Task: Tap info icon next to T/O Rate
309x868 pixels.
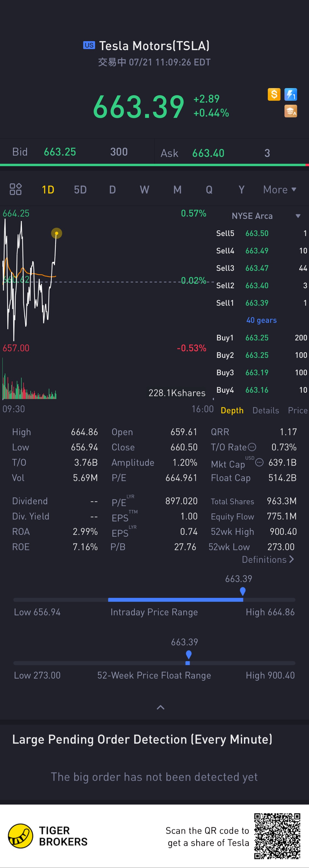Action: coord(252,447)
